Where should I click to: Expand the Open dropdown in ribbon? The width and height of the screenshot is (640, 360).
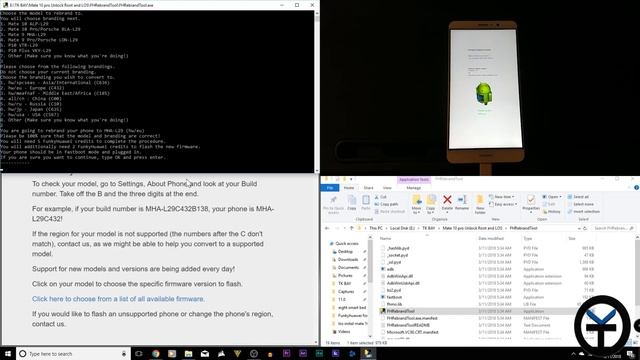[551, 197]
